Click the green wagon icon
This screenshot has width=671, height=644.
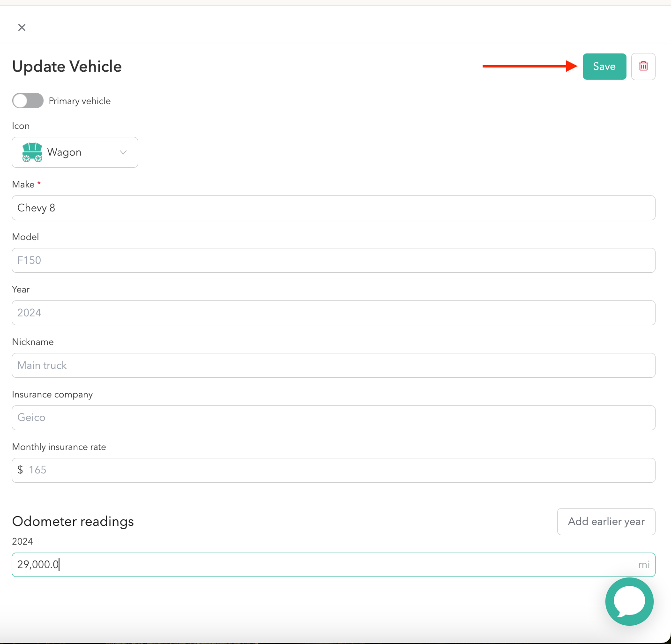pos(32,152)
